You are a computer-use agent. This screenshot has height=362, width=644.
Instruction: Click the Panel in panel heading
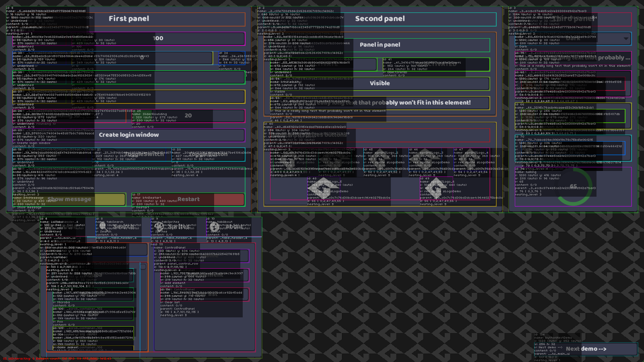(380, 45)
